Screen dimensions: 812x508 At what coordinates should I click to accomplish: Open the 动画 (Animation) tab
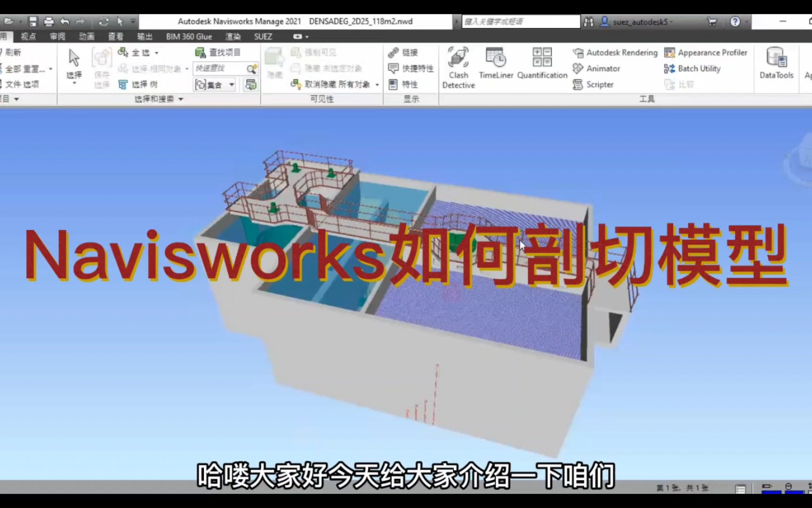[x=87, y=36]
